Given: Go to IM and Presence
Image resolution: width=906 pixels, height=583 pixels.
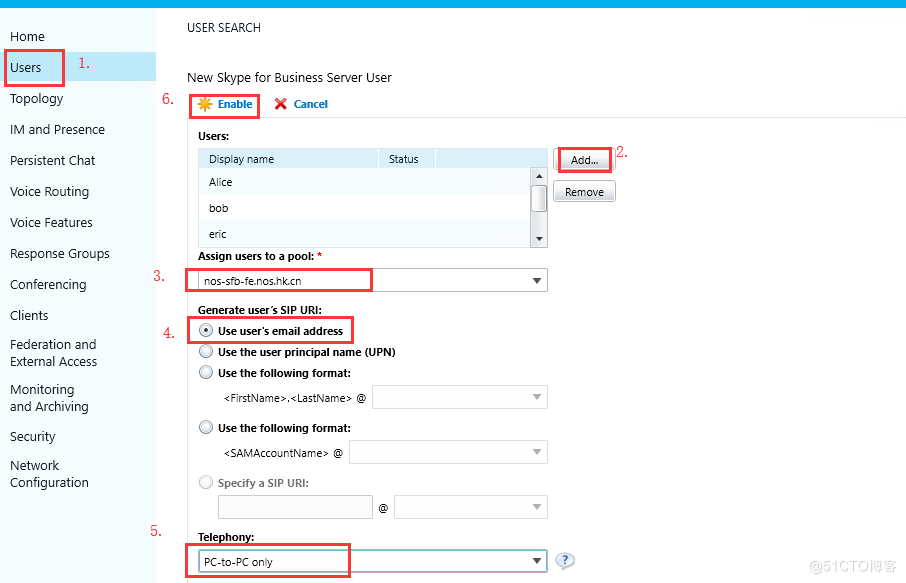Looking at the screenshot, I should [57, 129].
